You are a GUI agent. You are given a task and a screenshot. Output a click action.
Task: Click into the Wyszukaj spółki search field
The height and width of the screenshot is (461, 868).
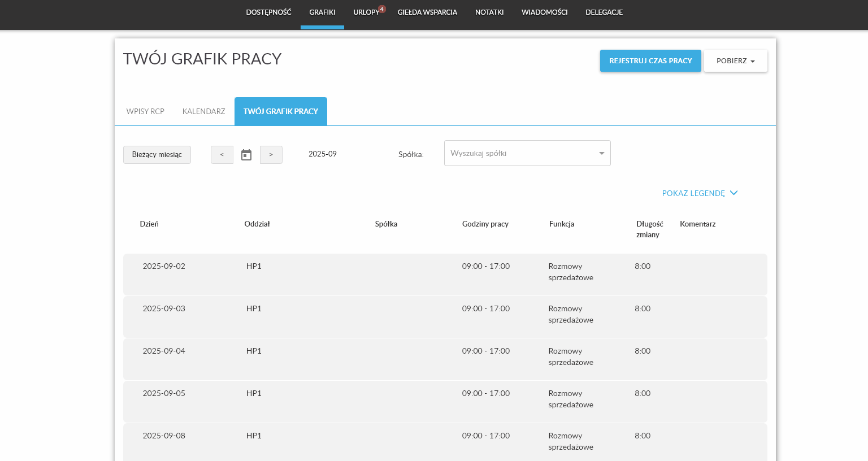[x=520, y=153]
